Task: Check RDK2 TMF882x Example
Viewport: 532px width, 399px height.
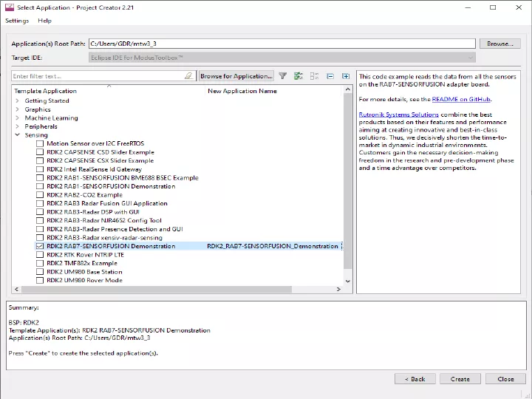Action: pos(40,263)
